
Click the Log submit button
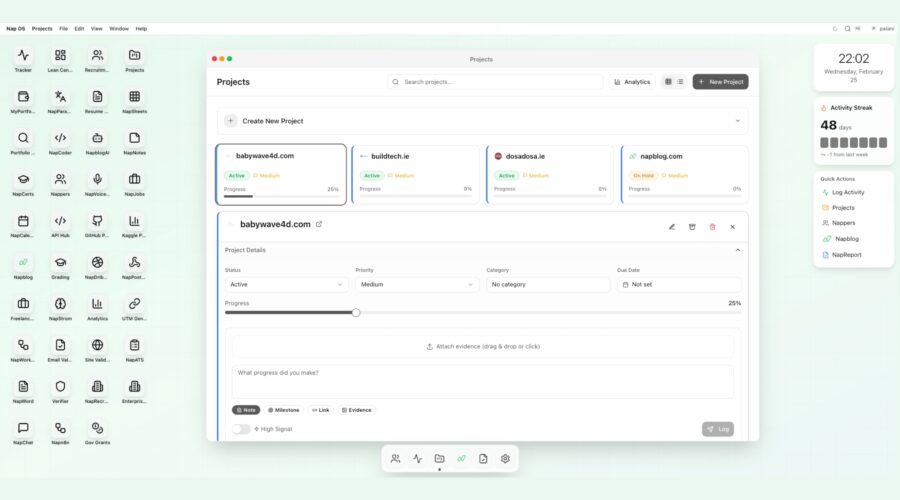click(717, 429)
